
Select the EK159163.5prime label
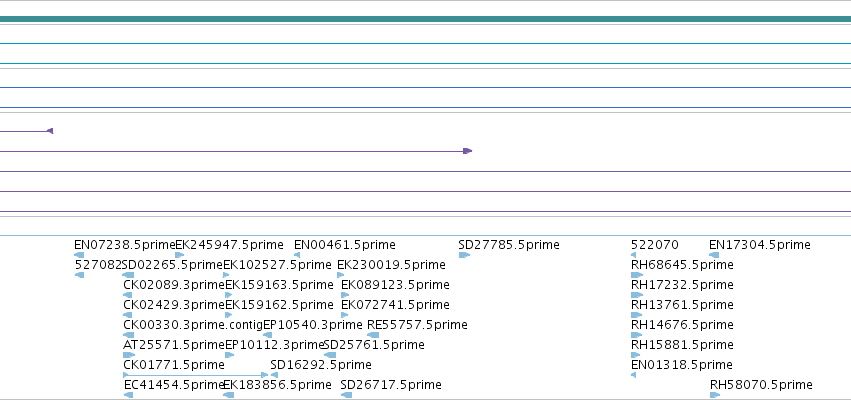280,285
